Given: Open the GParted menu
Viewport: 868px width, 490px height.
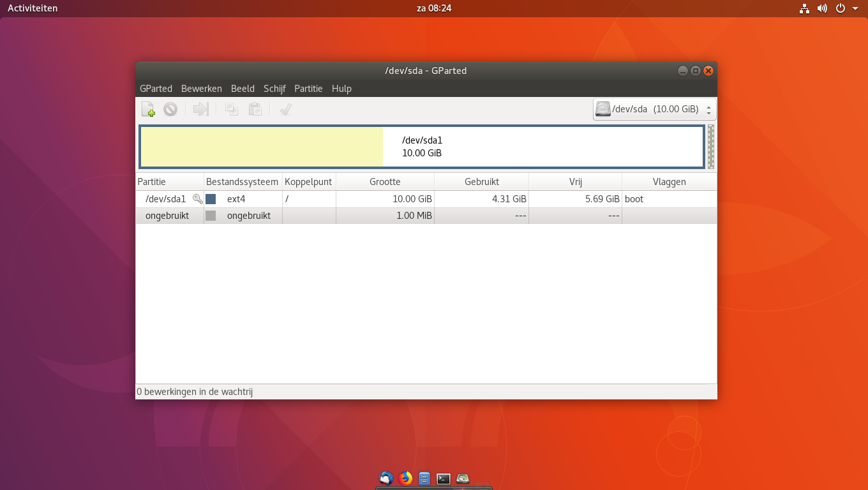Looking at the screenshot, I should click(x=156, y=89).
